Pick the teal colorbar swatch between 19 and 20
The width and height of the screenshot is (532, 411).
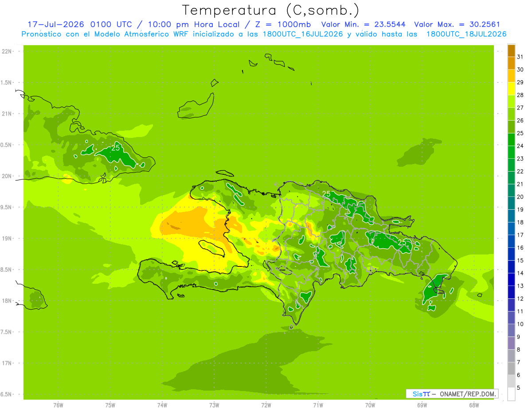pos(511,204)
